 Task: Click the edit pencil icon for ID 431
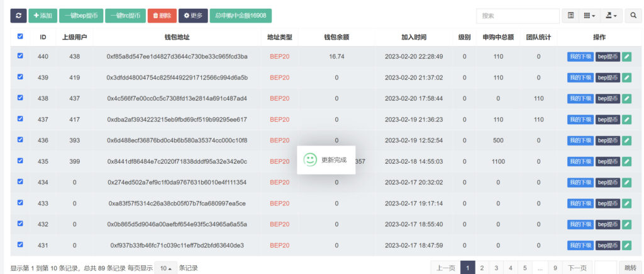coord(626,245)
